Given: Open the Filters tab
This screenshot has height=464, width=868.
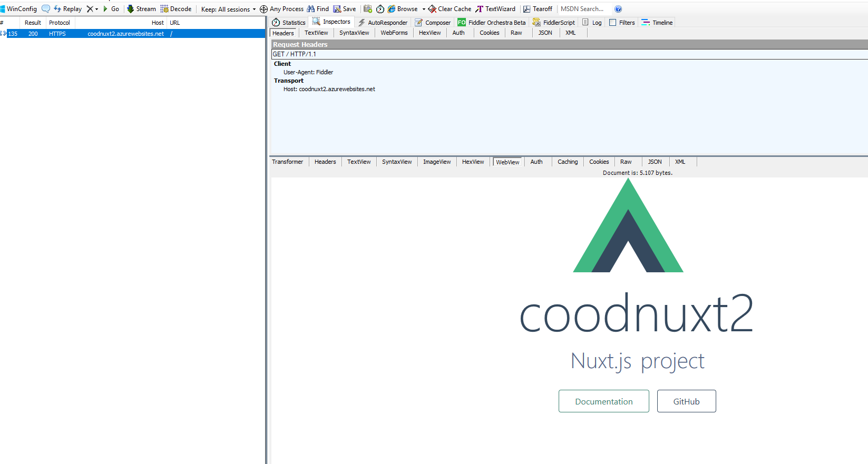Looking at the screenshot, I should click(x=622, y=23).
